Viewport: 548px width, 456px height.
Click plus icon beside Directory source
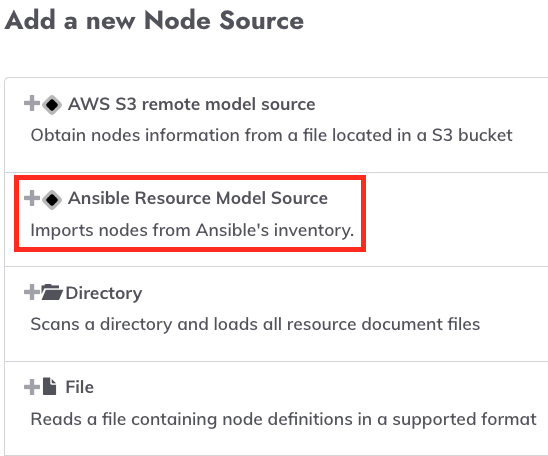tap(32, 292)
